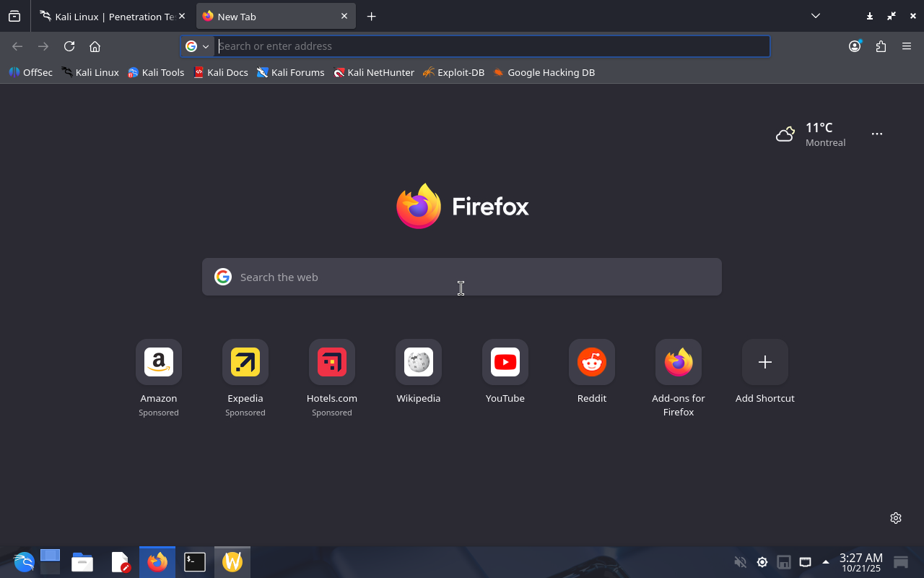Expand the list all tabs chevron

click(x=815, y=16)
